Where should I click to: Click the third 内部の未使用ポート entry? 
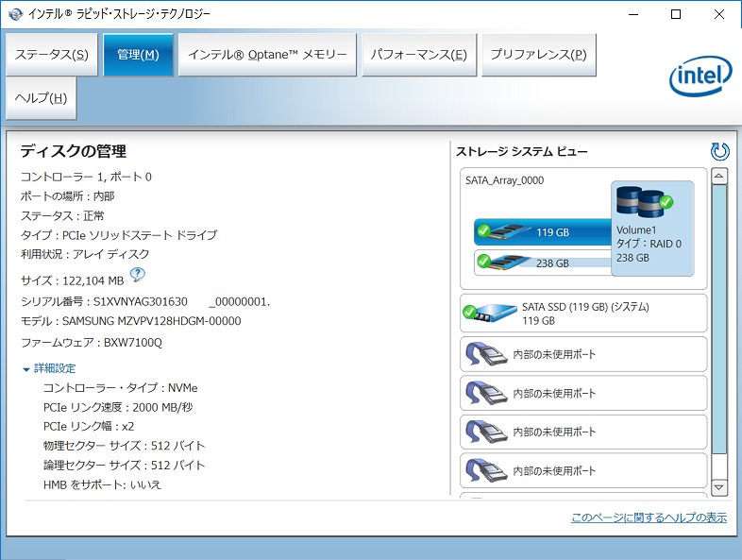[583, 432]
